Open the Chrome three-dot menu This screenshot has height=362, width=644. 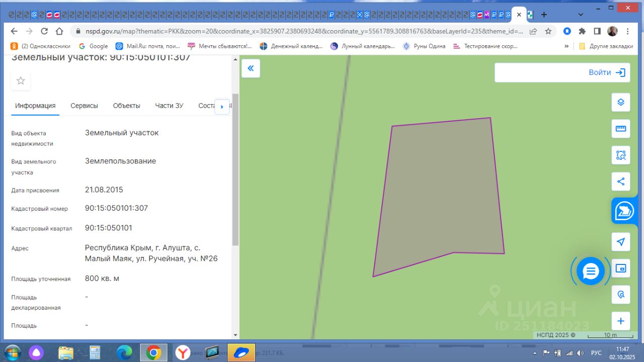pos(627,31)
